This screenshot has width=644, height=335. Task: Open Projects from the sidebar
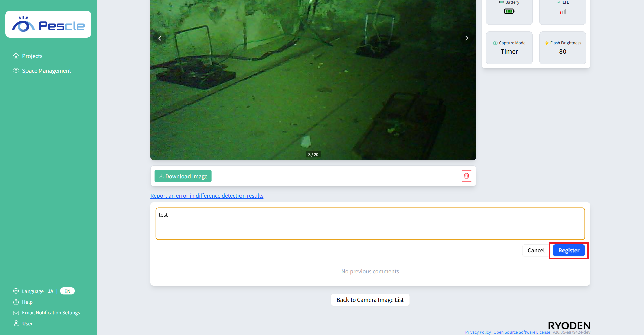32,56
